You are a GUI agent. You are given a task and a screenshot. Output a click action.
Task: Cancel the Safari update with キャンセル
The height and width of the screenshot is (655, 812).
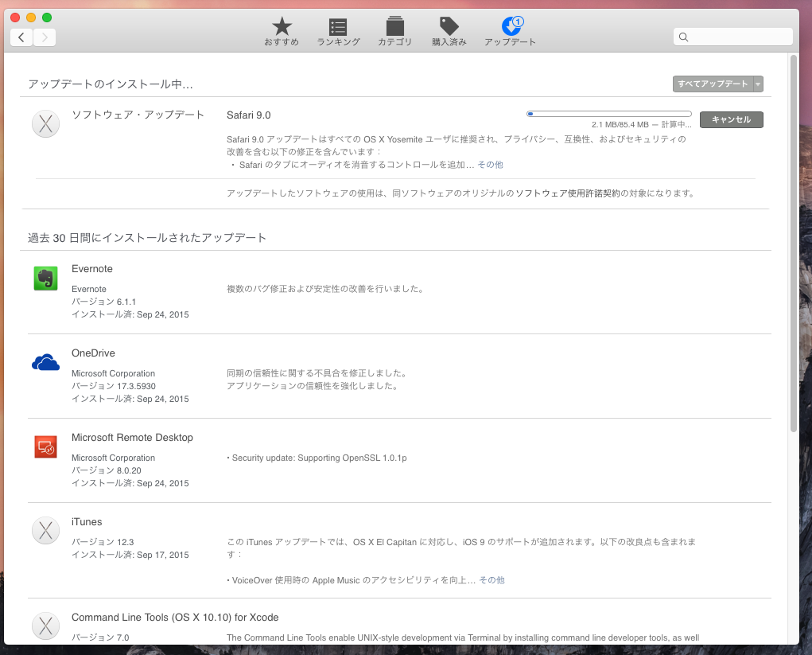[x=731, y=119]
